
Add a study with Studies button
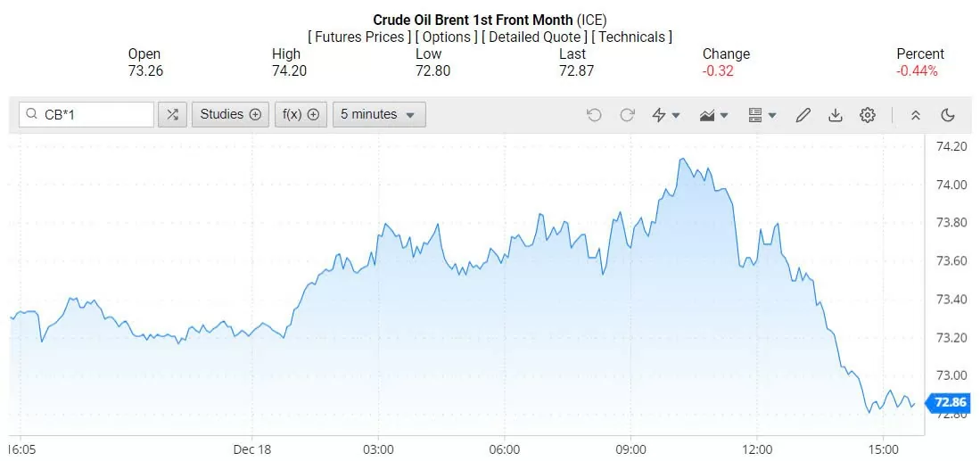coord(230,114)
